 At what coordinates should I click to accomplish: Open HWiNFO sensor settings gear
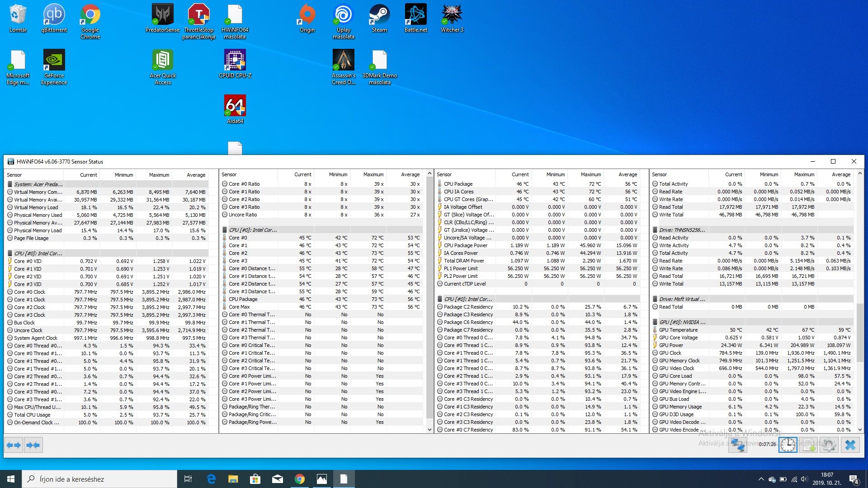click(829, 445)
